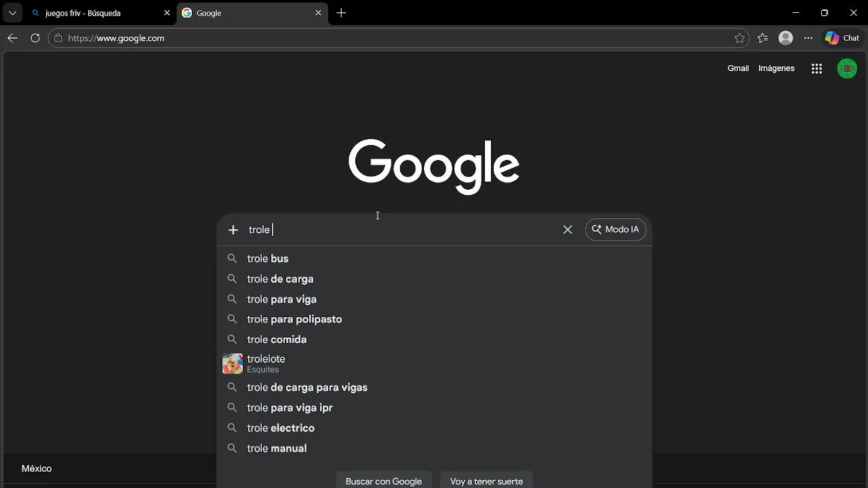The width and height of the screenshot is (868, 488).
Task: View site information lock icon
Action: pos(58,38)
